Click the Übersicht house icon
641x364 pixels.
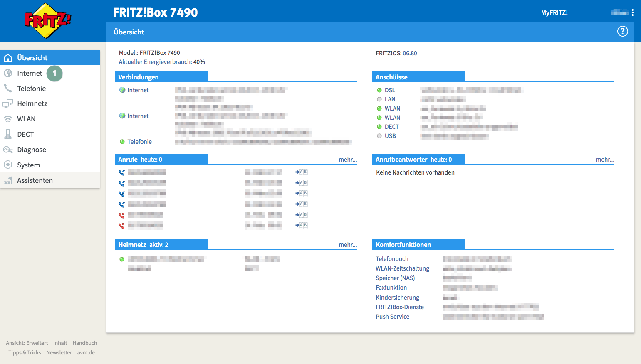point(8,58)
